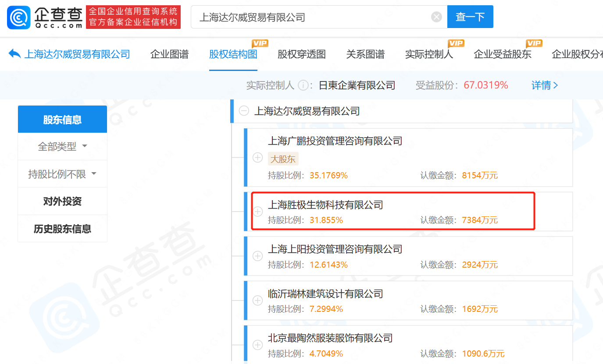Image resolution: width=603 pixels, height=364 pixels.
Task: Select 历史股东信息 in the left sidebar
Action: [x=62, y=228]
